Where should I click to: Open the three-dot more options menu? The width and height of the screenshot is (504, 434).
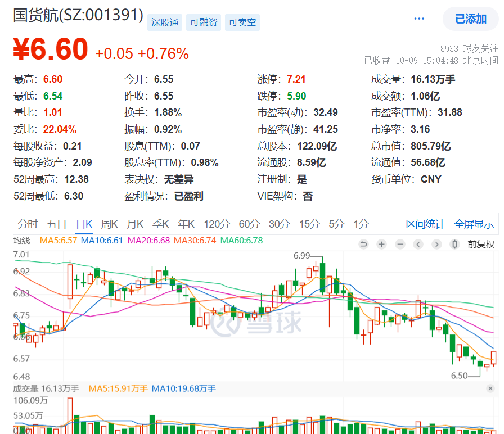(419, 19)
